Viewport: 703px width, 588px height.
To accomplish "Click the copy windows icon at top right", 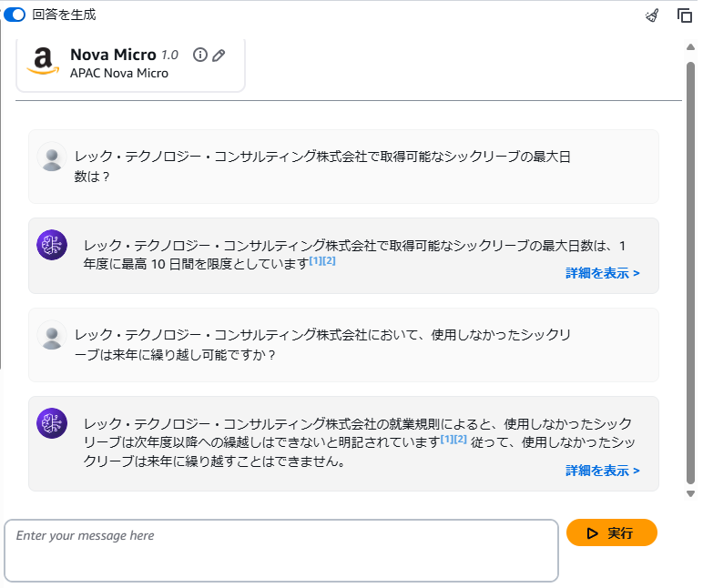I will point(684,15).
